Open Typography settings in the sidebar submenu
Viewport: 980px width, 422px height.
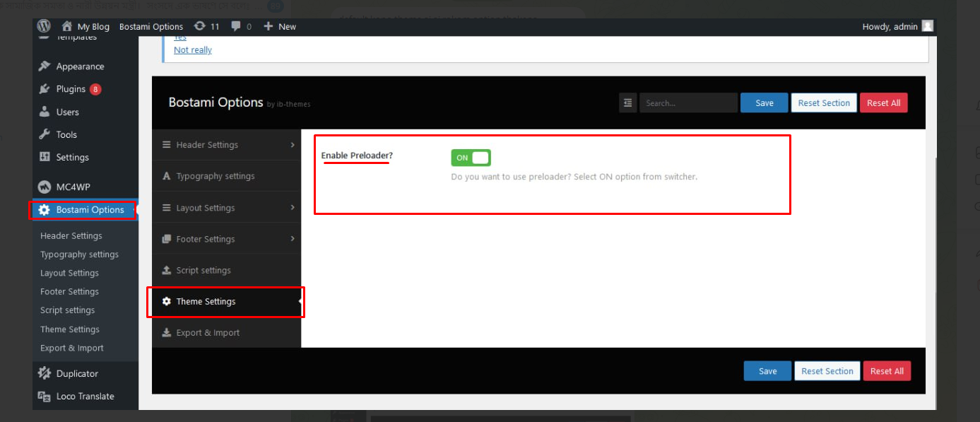pos(80,254)
